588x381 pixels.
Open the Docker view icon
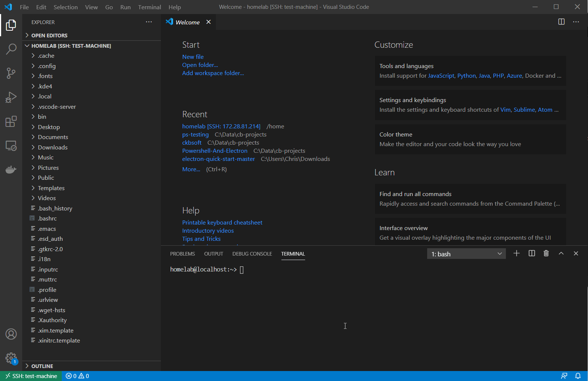point(11,170)
